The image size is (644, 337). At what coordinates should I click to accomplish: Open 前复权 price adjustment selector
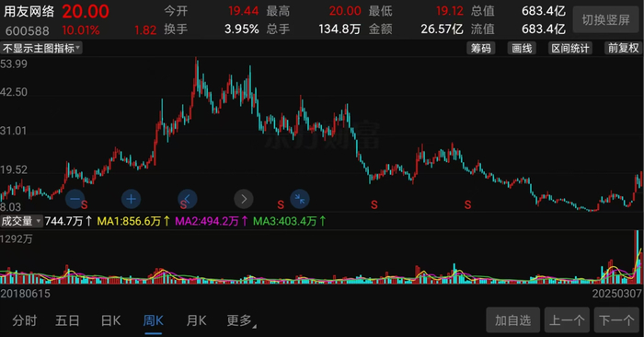[624, 48]
